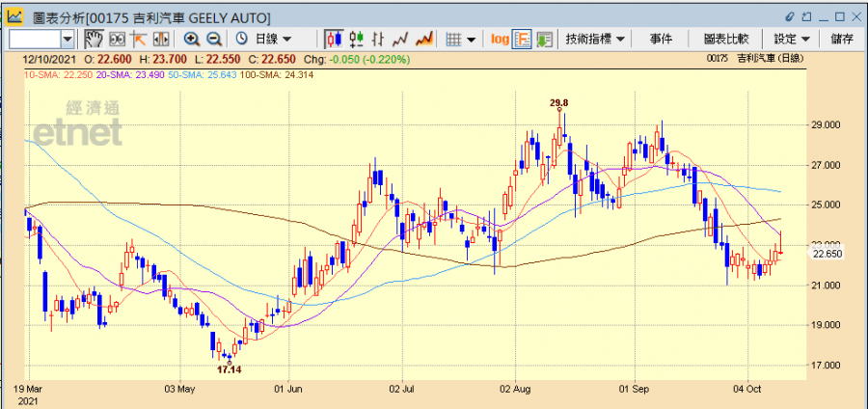Zoom out of the chart

coord(213,39)
